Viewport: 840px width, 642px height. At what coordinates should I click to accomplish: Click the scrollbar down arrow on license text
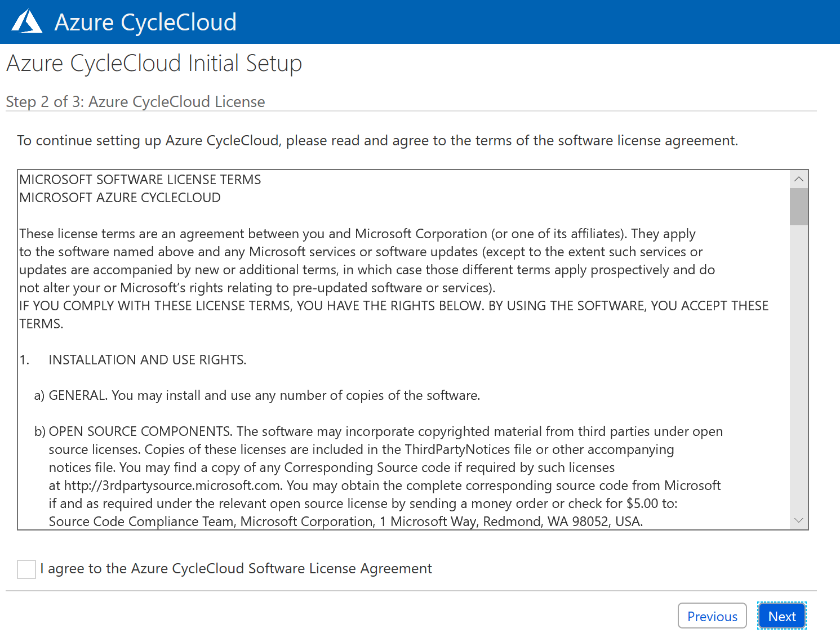(798, 520)
